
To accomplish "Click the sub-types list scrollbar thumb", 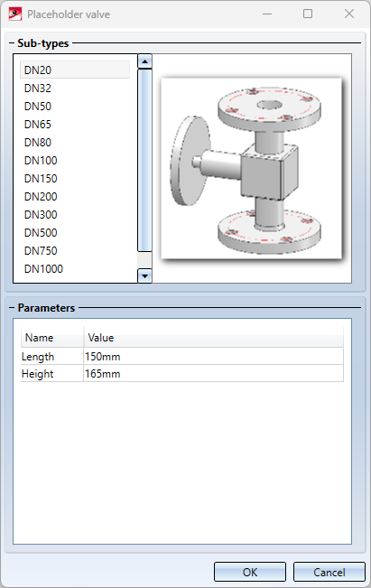I will click(x=144, y=160).
